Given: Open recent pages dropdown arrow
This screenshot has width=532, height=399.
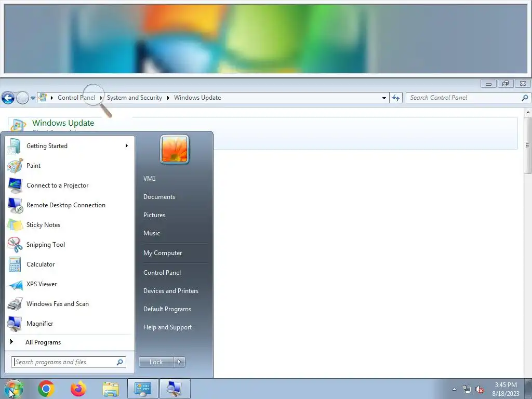Looking at the screenshot, I should click(x=33, y=98).
